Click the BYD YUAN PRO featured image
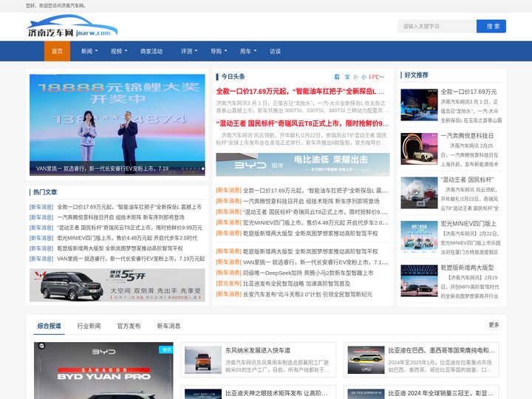The image size is (532, 399). click(x=103, y=370)
